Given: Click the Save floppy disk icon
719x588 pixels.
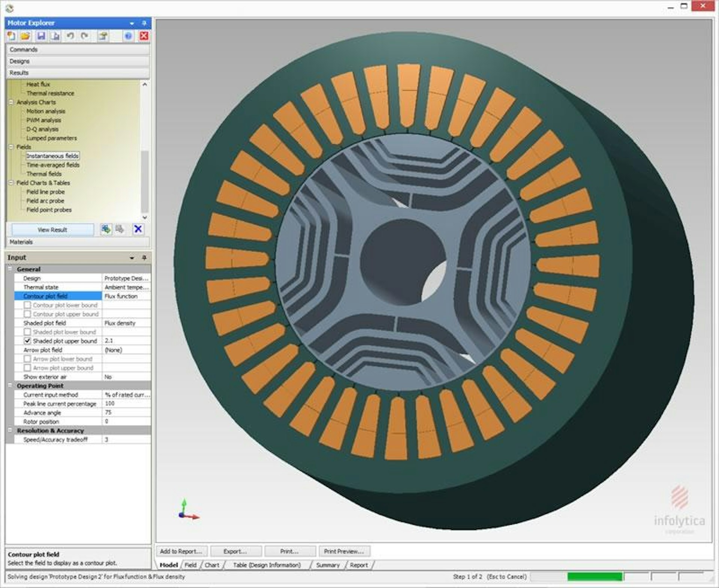Looking at the screenshot, I should point(41,36).
